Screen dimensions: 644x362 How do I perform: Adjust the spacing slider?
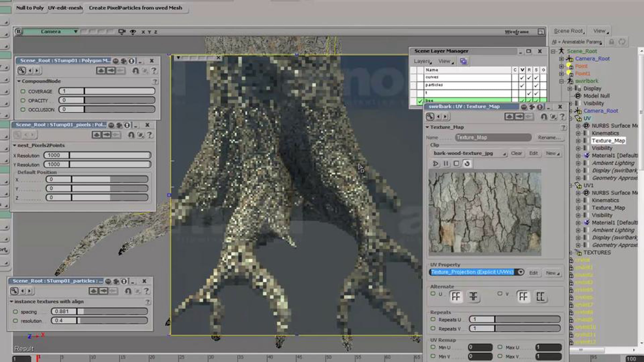(x=112, y=311)
